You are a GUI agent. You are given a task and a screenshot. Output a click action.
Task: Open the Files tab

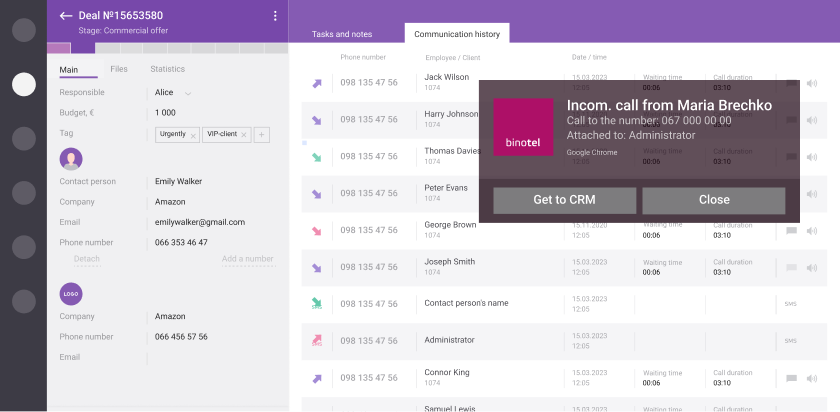(x=119, y=69)
